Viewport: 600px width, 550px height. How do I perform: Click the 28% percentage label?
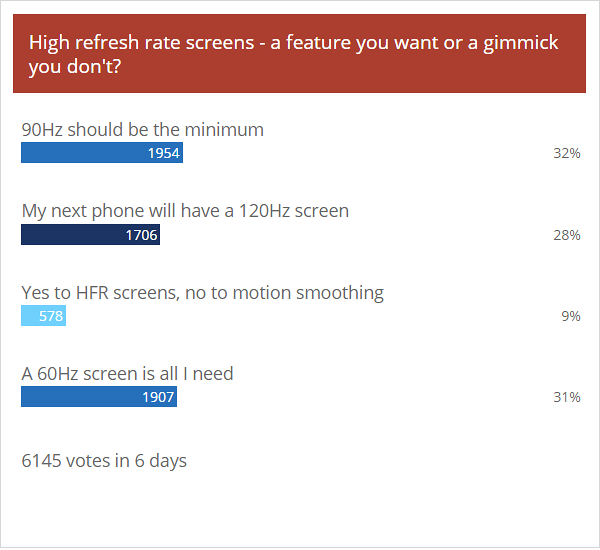pos(567,235)
